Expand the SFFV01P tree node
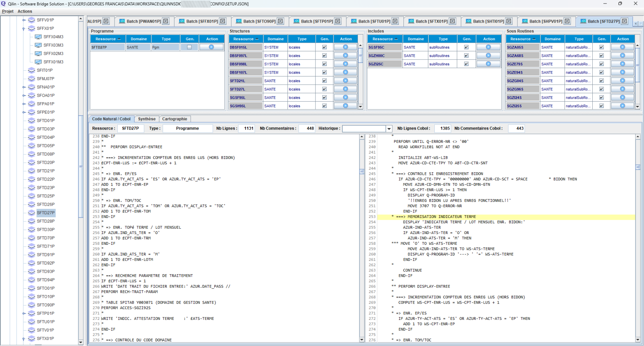The width and height of the screenshot is (644, 346). (x=23, y=20)
